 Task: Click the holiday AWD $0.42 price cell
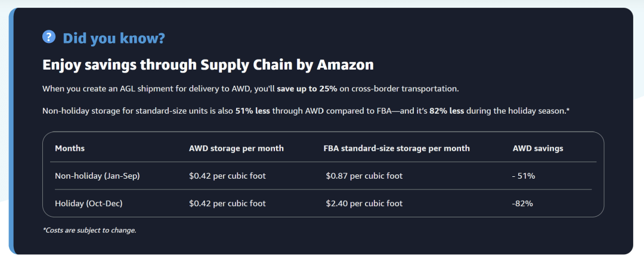[x=227, y=204]
